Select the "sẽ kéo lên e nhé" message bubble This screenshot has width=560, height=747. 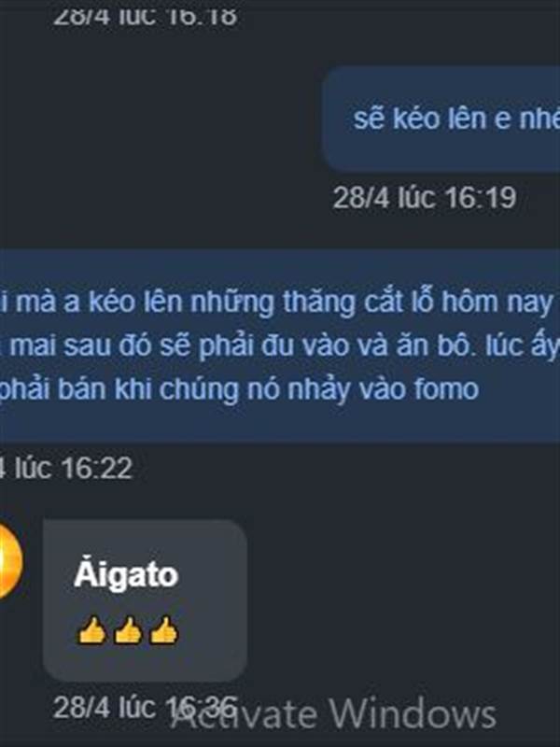(x=441, y=119)
